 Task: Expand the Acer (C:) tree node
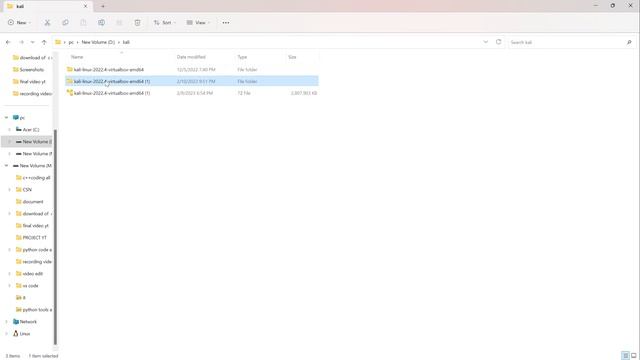coord(9,129)
